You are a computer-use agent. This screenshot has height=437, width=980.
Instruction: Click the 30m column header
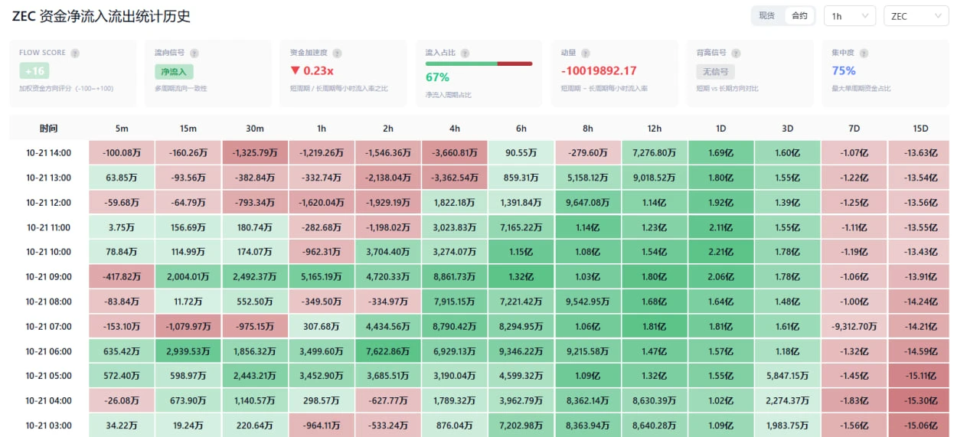pyautogui.click(x=255, y=128)
